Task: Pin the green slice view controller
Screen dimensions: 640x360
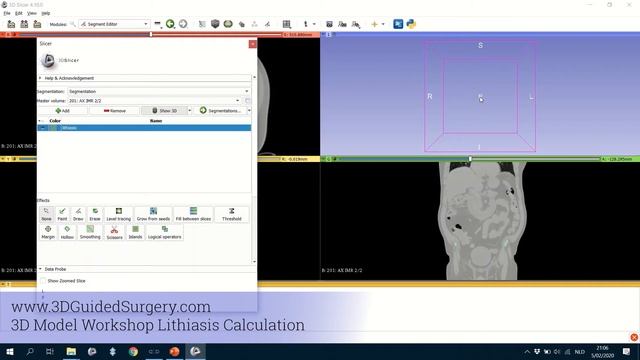Action: click(323, 159)
